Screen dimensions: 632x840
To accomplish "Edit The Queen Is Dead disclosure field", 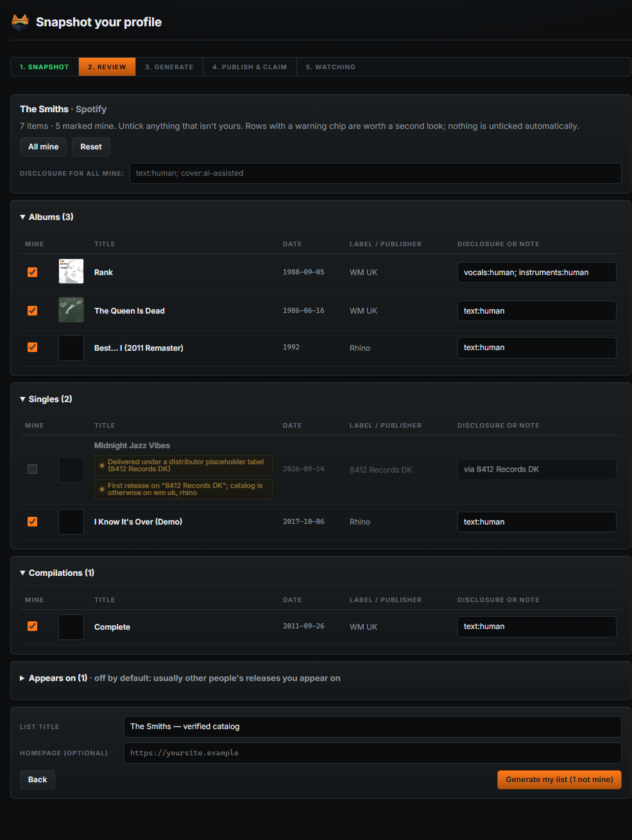I will tap(537, 311).
